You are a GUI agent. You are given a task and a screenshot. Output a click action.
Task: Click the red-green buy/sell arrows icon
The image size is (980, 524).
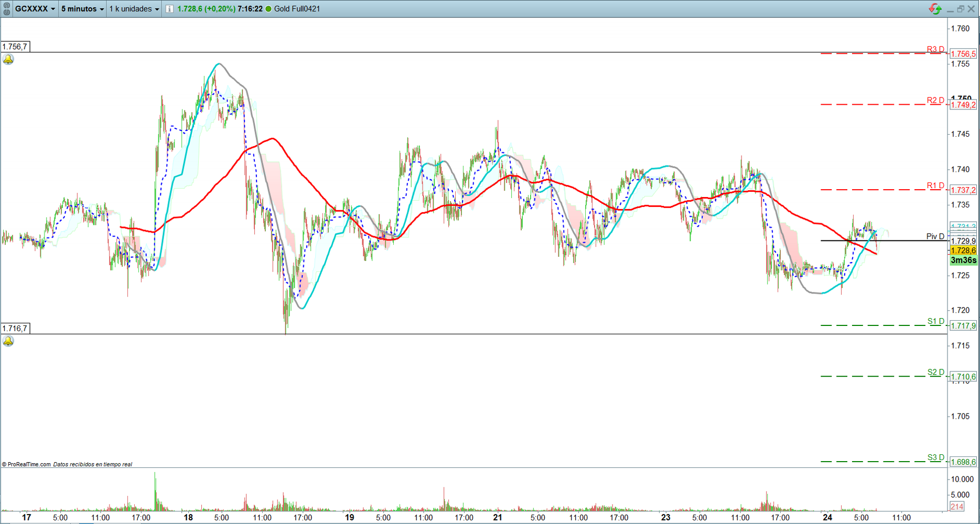[x=935, y=9]
